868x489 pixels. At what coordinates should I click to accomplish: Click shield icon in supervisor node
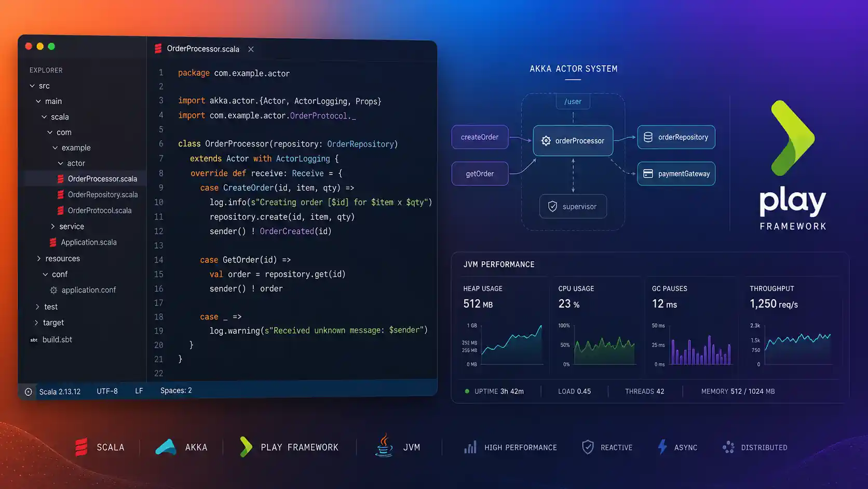[553, 206]
